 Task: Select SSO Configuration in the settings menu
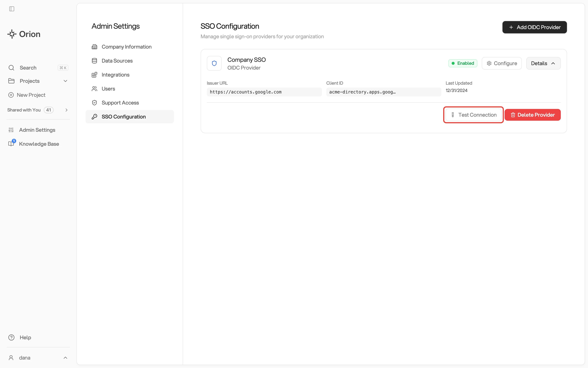point(130,117)
